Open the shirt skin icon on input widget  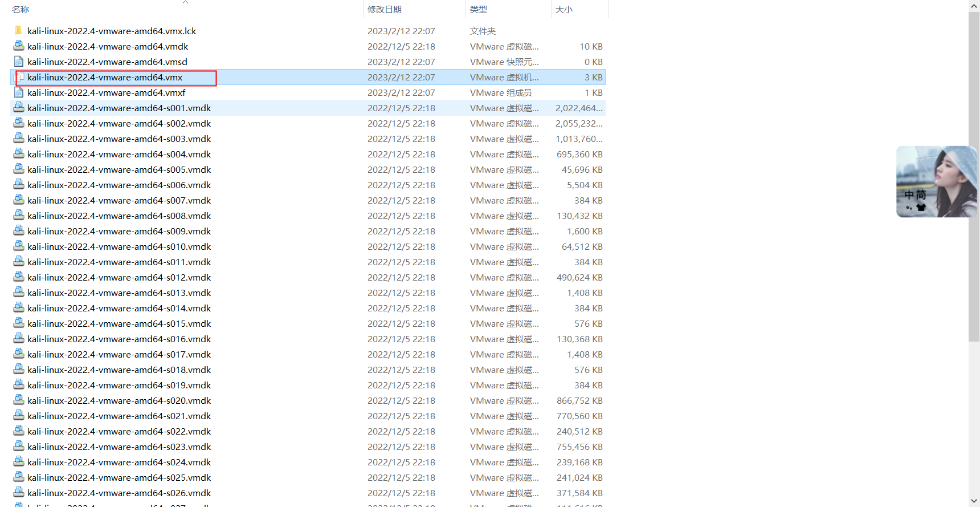[921, 208]
